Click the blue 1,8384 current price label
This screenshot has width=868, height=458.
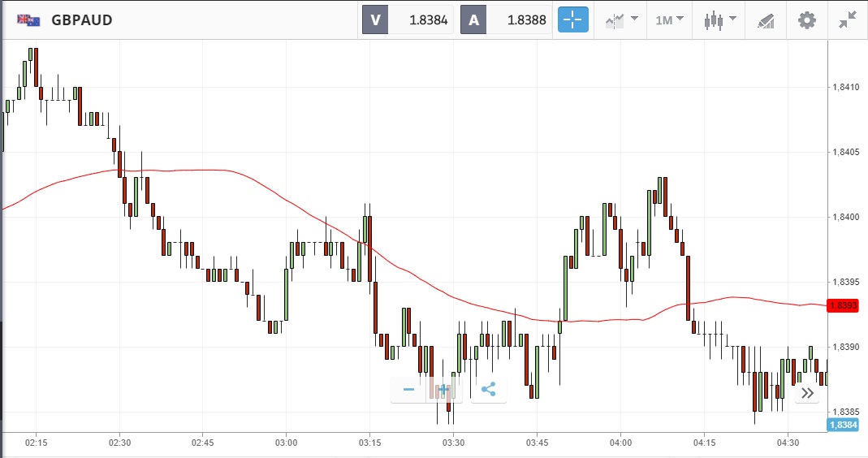pos(842,425)
